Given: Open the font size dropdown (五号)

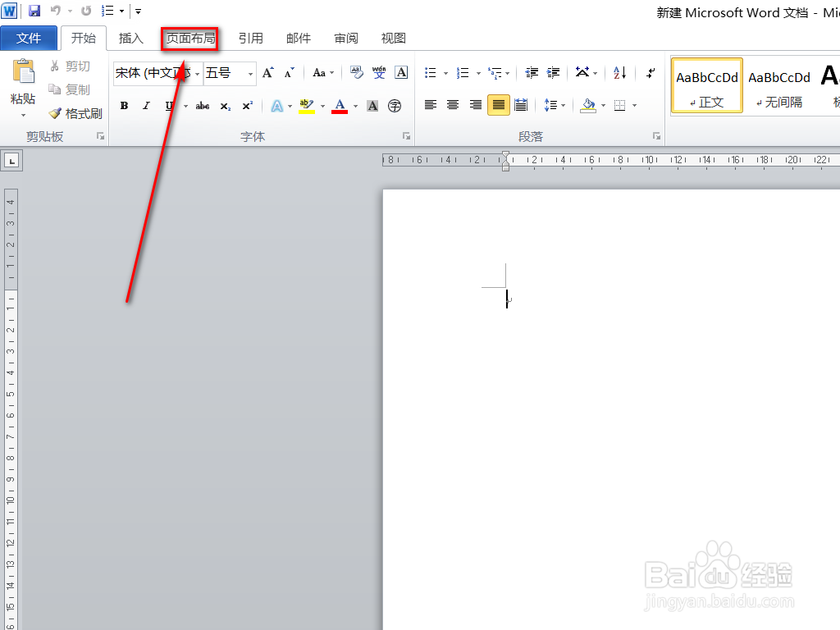Looking at the screenshot, I should pyautogui.click(x=250, y=73).
